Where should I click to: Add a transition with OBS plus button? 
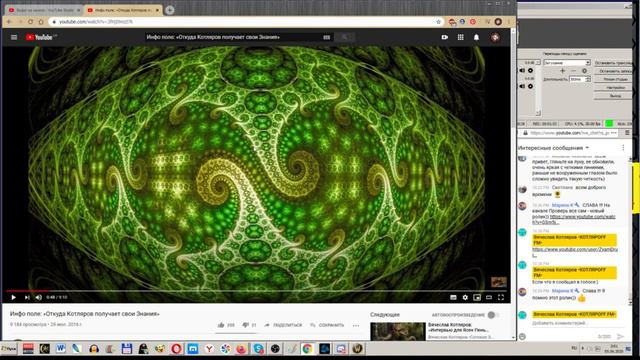point(562,71)
